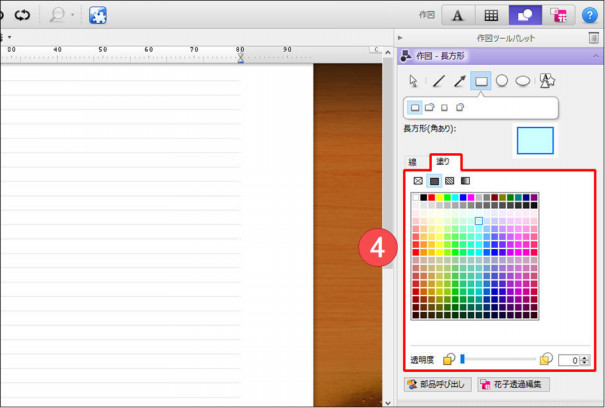Image resolution: width=605 pixels, height=408 pixels.
Task: Set fill type to no fill
Action: point(418,181)
